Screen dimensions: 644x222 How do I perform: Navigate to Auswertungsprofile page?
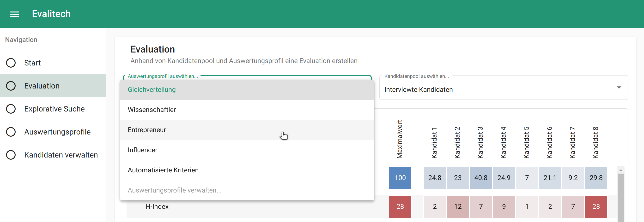tap(53, 132)
